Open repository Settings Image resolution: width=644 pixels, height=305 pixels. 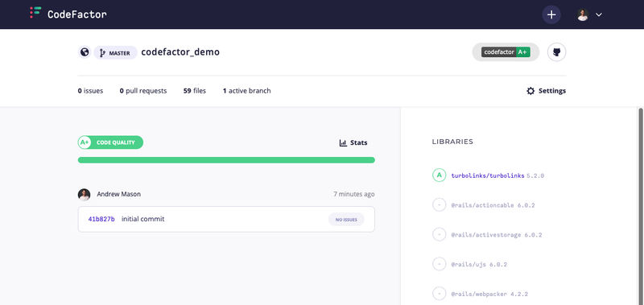(547, 91)
